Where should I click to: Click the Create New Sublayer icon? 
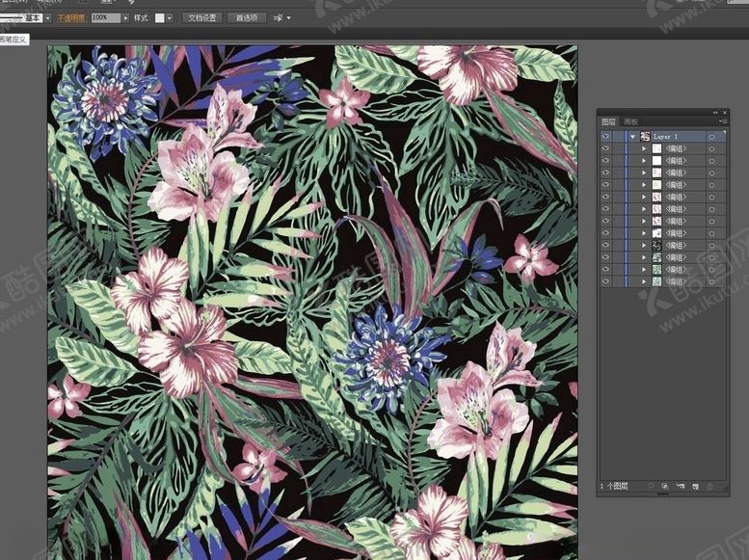tap(681, 486)
